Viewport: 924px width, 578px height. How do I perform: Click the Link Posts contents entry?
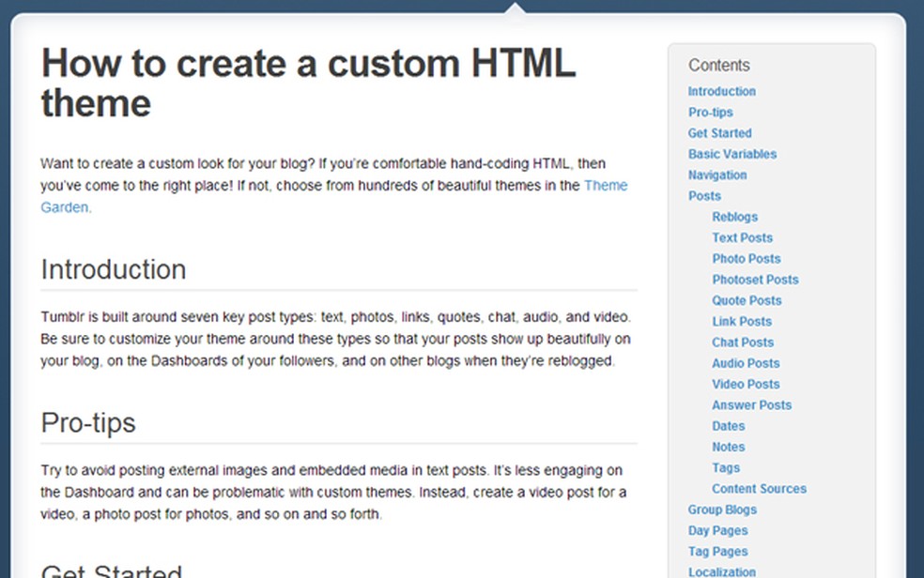pos(741,322)
